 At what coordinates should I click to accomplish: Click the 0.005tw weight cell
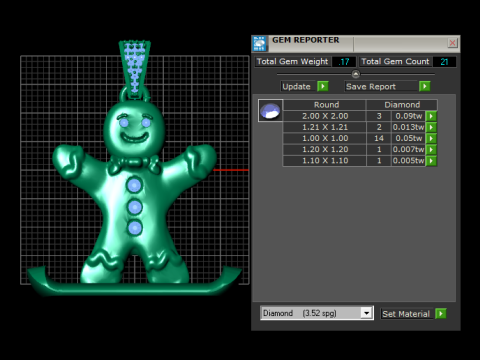408,161
